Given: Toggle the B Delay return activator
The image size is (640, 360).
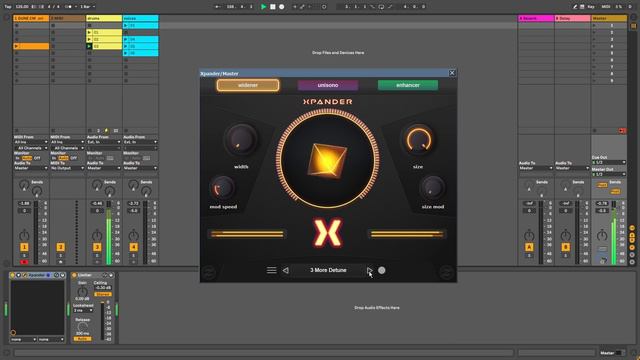Looking at the screenshot, I should (565, 247).
